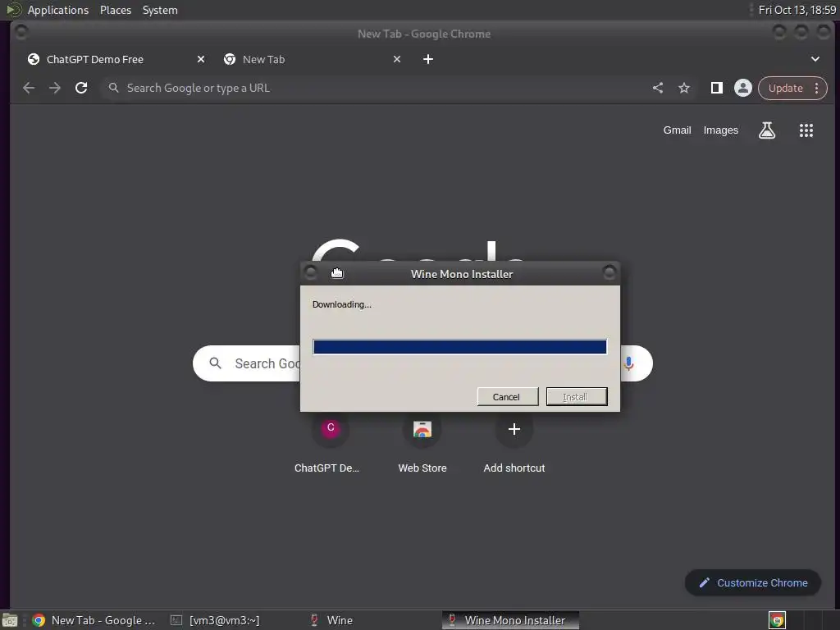The image size is (840, 630).
Task: Select the Wine Mono Installer taskbar item
Action: tap(510, 620)
